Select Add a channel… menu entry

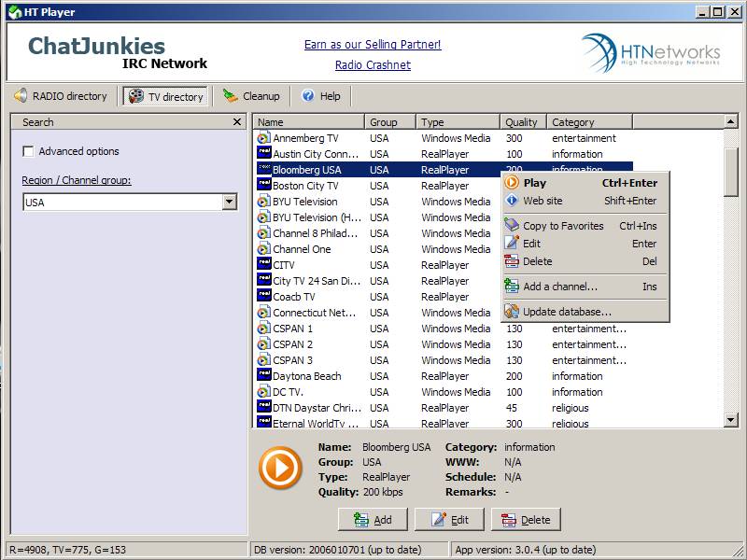585,287
